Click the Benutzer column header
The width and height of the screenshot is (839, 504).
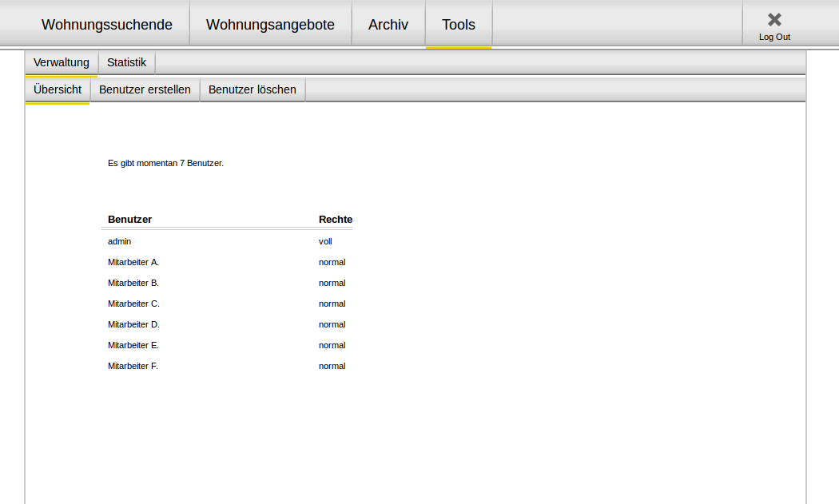(x=130, y=220)
